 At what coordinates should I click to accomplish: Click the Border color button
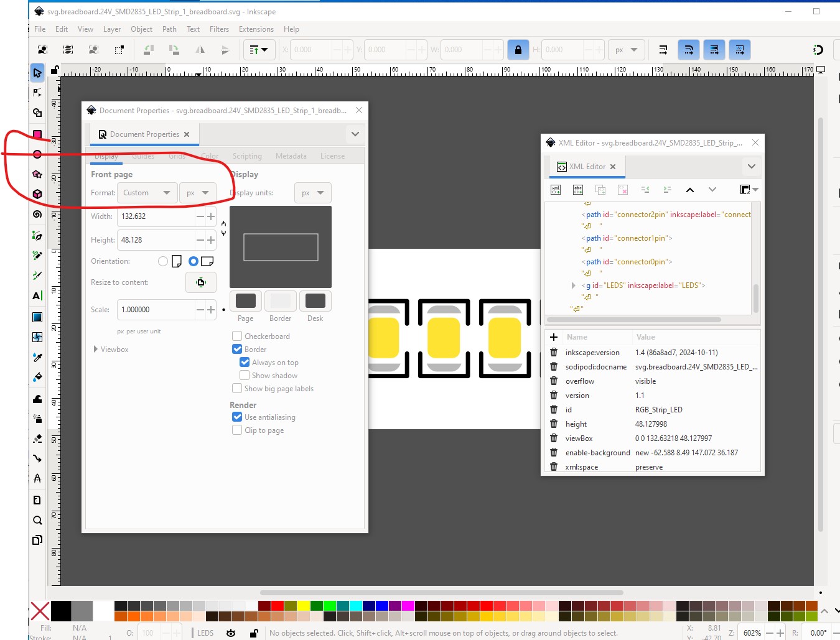281,301
